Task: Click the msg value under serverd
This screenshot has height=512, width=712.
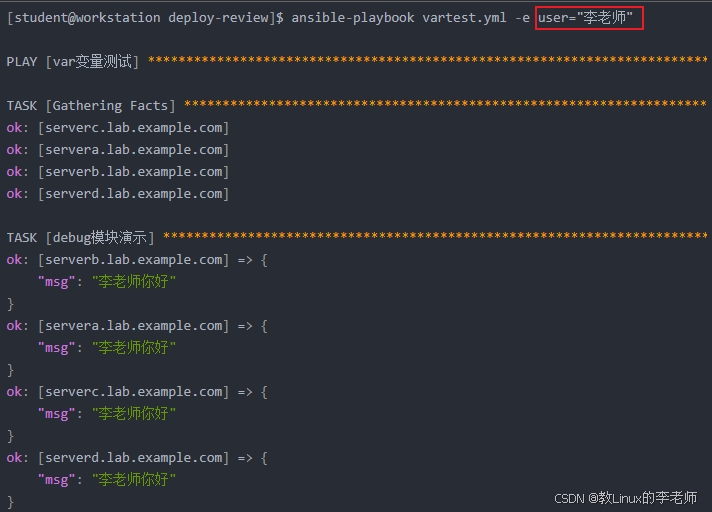Action: (x=134, y=479)
